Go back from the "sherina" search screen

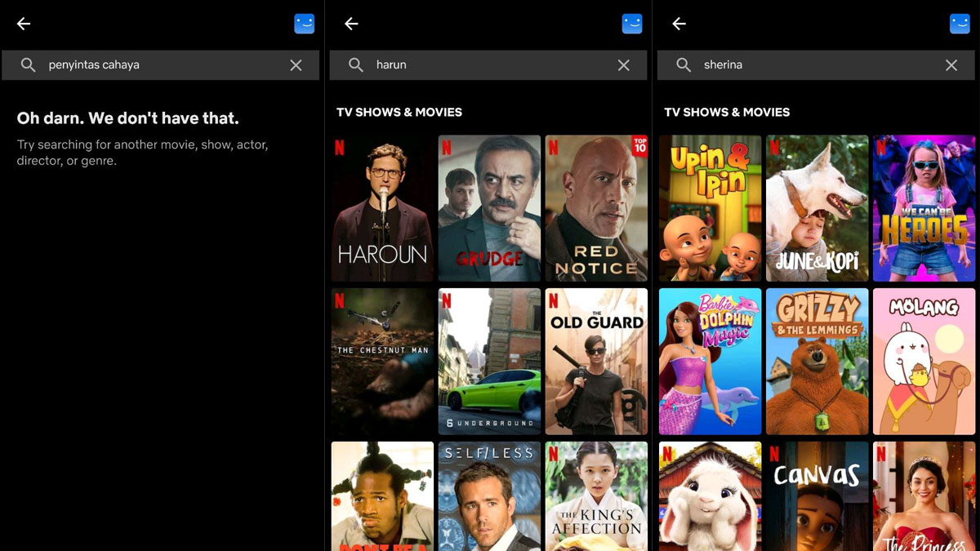click(x=679, y=24)
